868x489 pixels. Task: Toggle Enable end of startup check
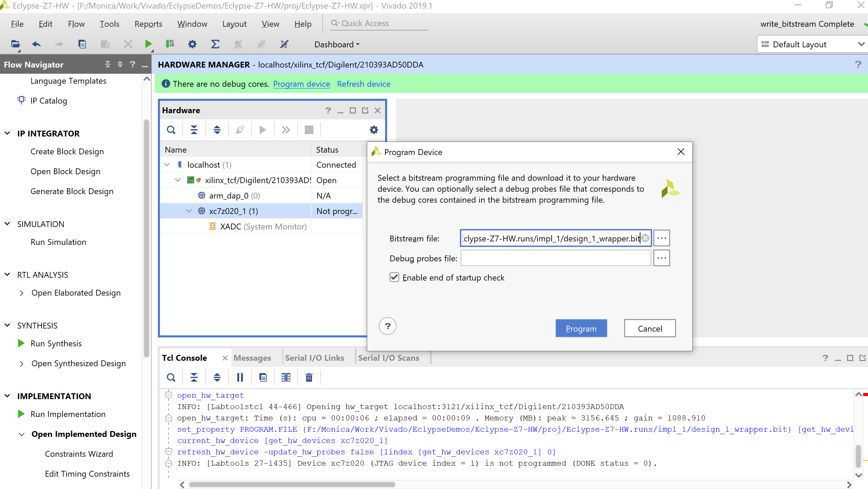click(394, 277)
